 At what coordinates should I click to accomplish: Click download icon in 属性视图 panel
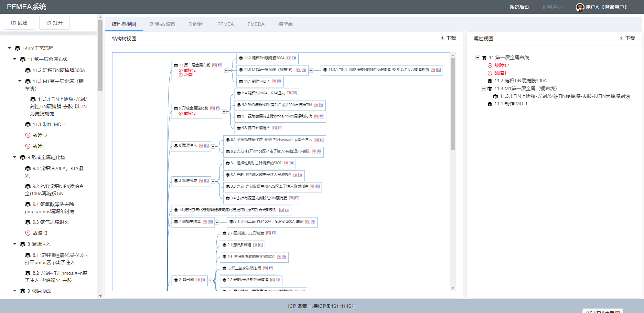coord(622,38)
